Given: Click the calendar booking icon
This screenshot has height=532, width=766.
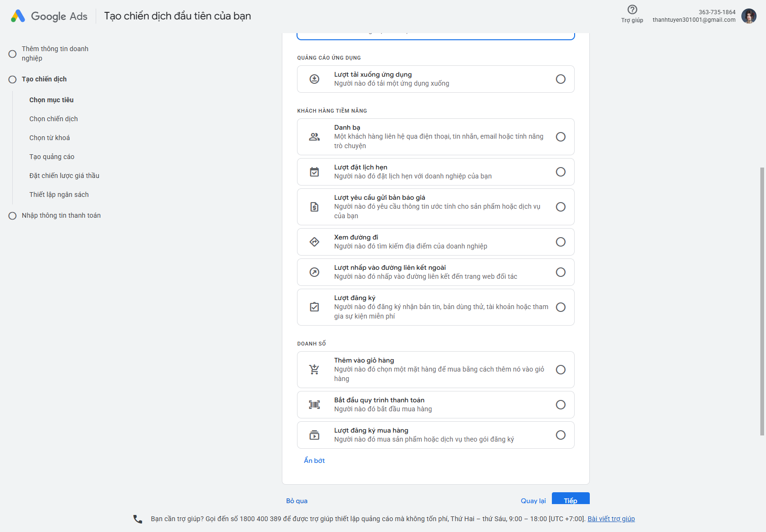Looking at the screenshot, I should pyautogui.click(x=314, y=172).
